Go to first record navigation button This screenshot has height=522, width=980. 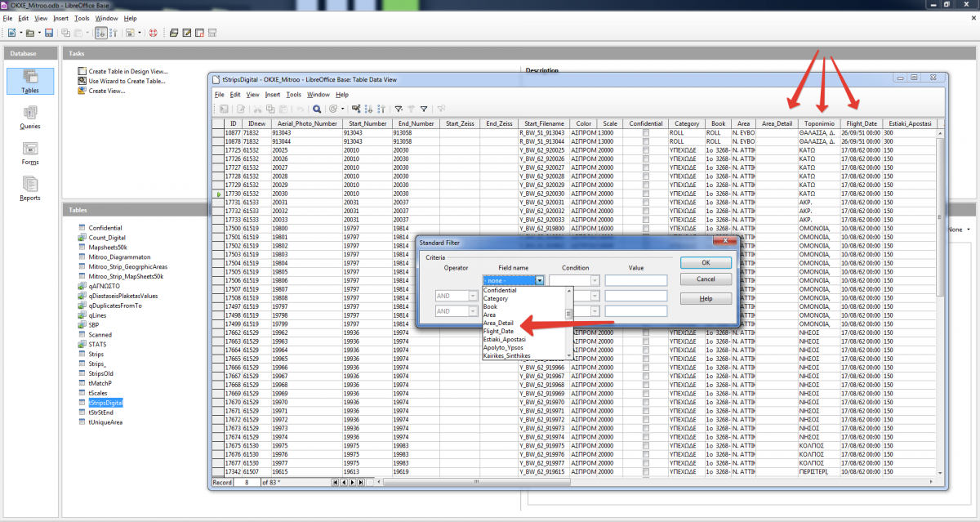336,483
